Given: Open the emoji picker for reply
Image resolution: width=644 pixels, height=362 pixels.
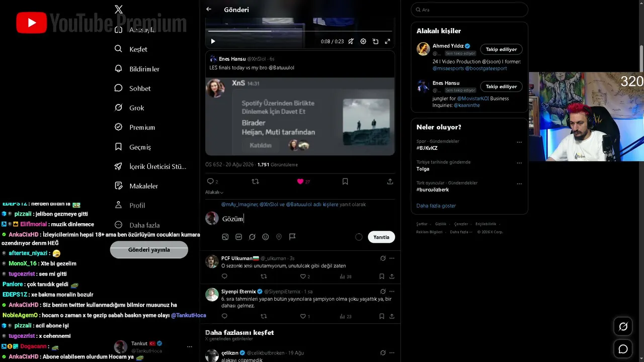Looking at the screenshot, I should click(265, 237).
